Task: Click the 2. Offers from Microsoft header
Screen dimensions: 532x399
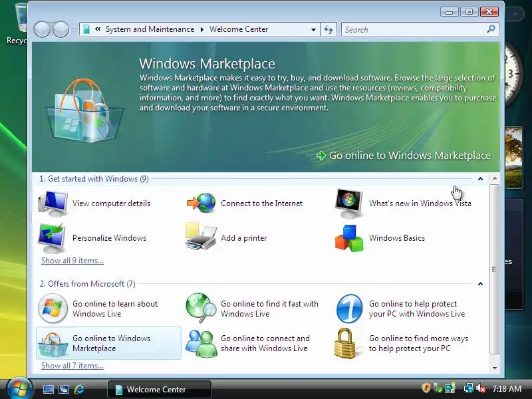Action: coord(88,284)
